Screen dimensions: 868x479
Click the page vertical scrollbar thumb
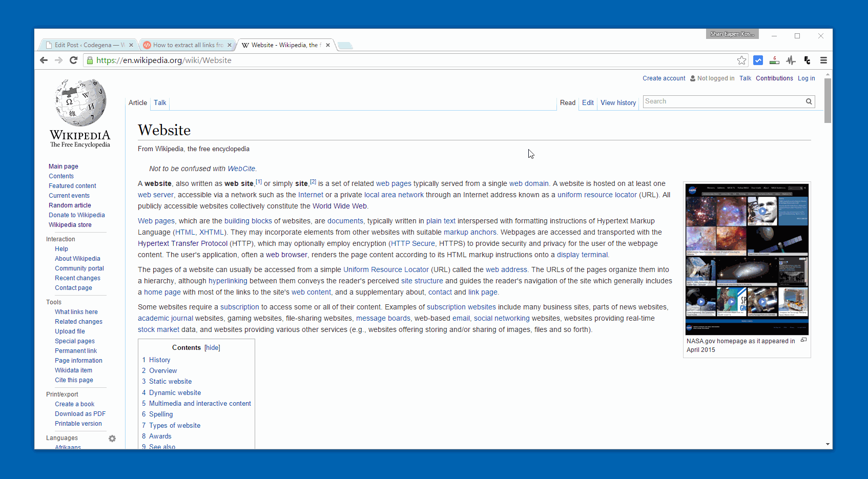click(828, 100)
